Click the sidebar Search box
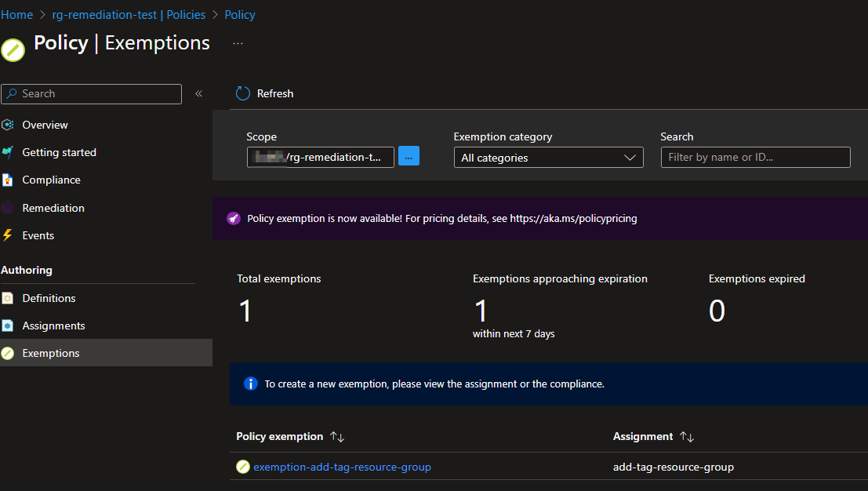 [x=91, y=94]
